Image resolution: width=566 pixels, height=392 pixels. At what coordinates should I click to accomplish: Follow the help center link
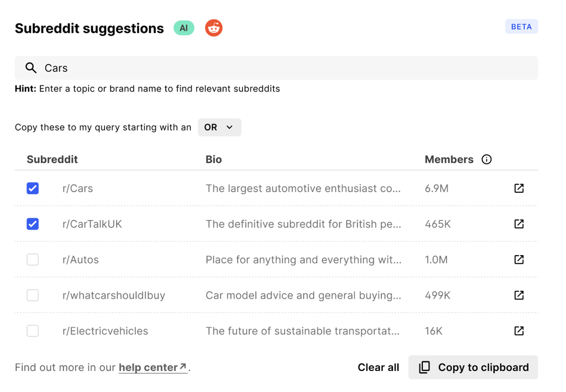[x=153, y=368]
